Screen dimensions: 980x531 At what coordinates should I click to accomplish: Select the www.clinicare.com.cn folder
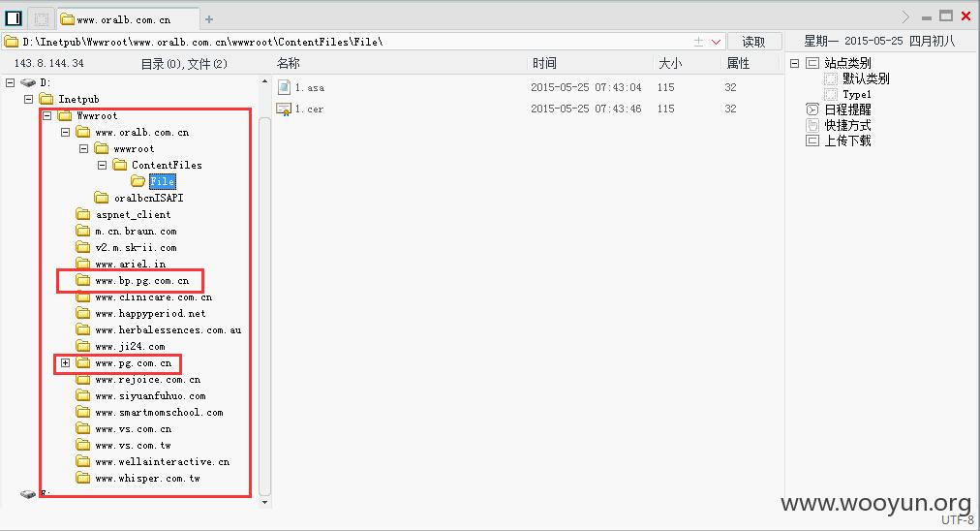click(x=154, y=297)
